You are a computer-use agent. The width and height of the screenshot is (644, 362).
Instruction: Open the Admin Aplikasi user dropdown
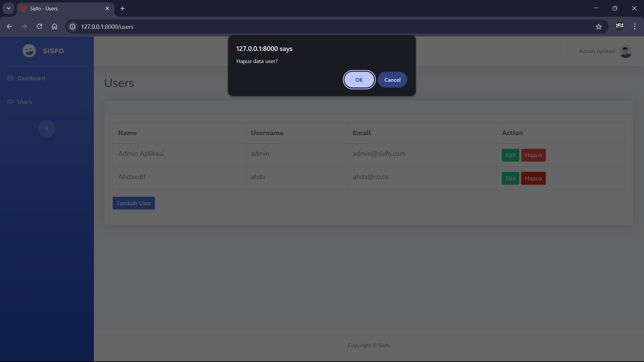pos(597,51)
